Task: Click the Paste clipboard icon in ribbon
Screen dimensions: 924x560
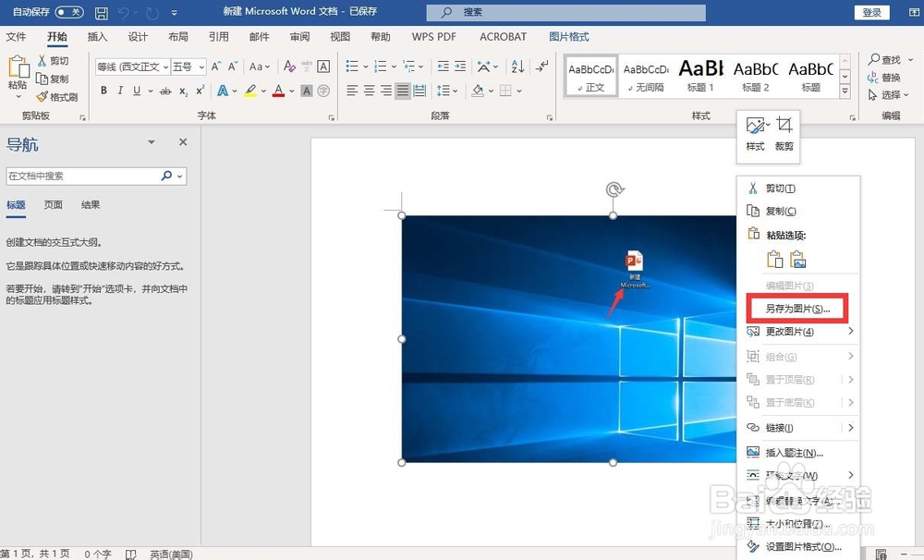Action: 18,67
